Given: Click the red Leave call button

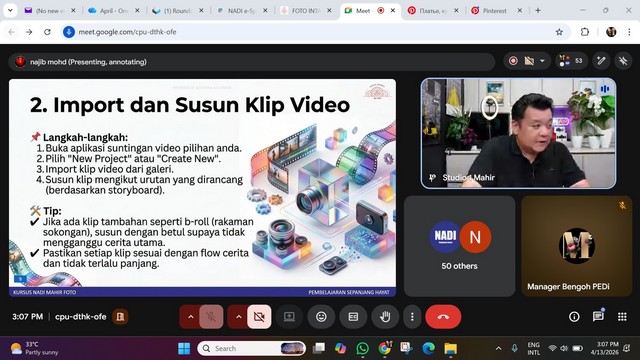Looking at the screenshot, I should [443, 317].
